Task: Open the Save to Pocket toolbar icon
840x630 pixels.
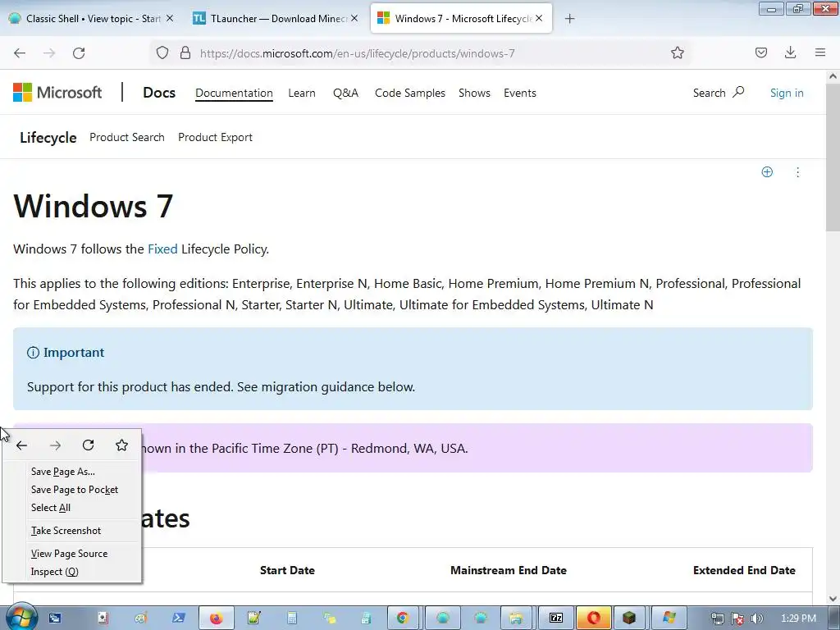Action: tap(760, 52)
